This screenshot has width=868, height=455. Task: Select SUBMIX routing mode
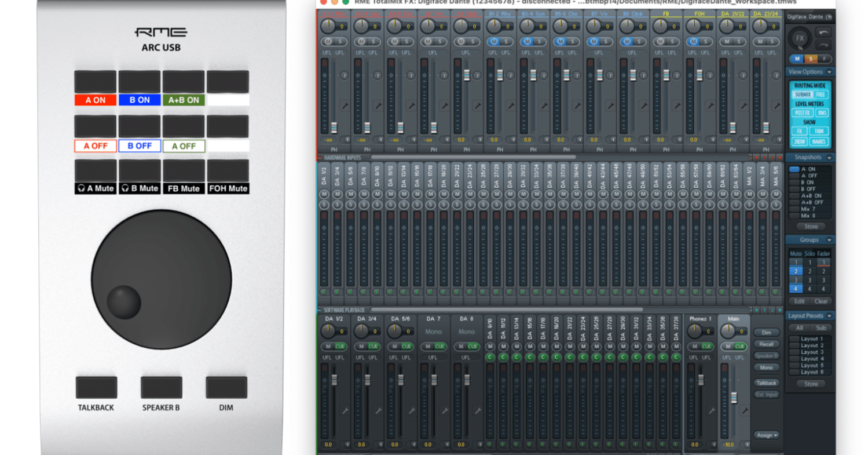click(x=803, y=94)
